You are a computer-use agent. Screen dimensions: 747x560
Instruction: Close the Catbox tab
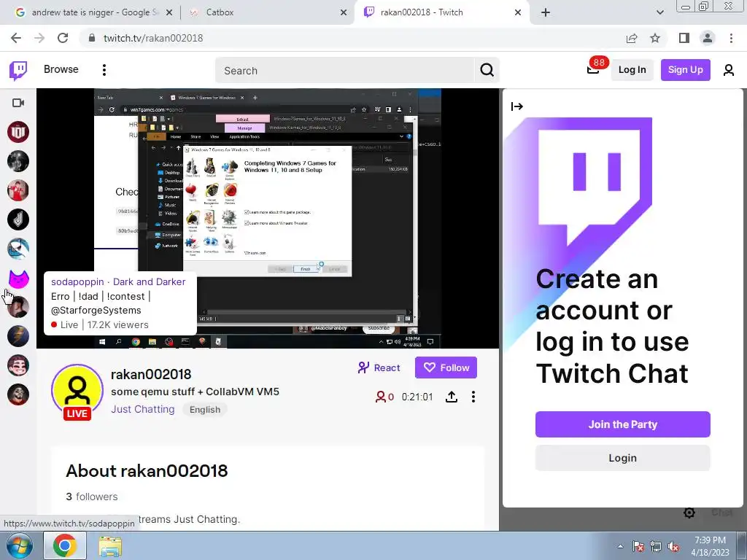click(x=344, y=12)
